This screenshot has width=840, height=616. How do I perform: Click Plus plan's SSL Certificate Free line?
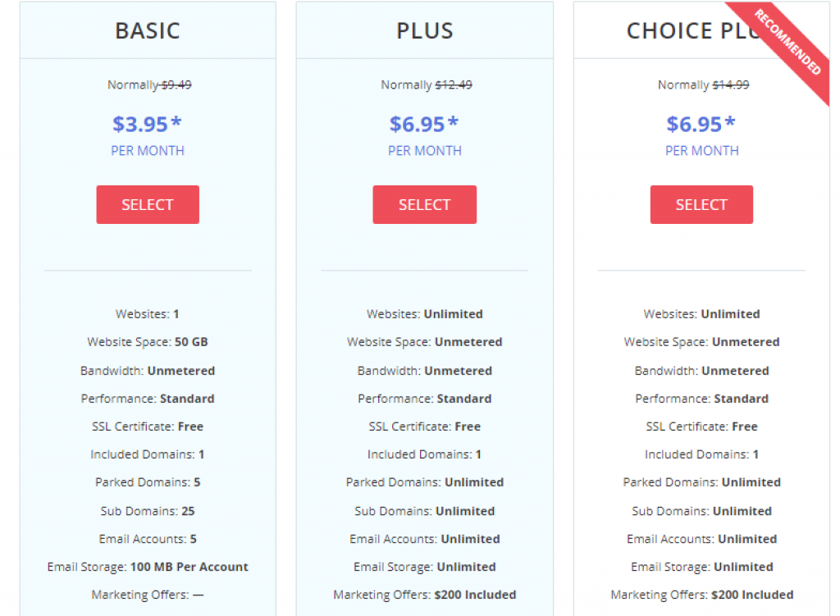(x=425, y=427)
